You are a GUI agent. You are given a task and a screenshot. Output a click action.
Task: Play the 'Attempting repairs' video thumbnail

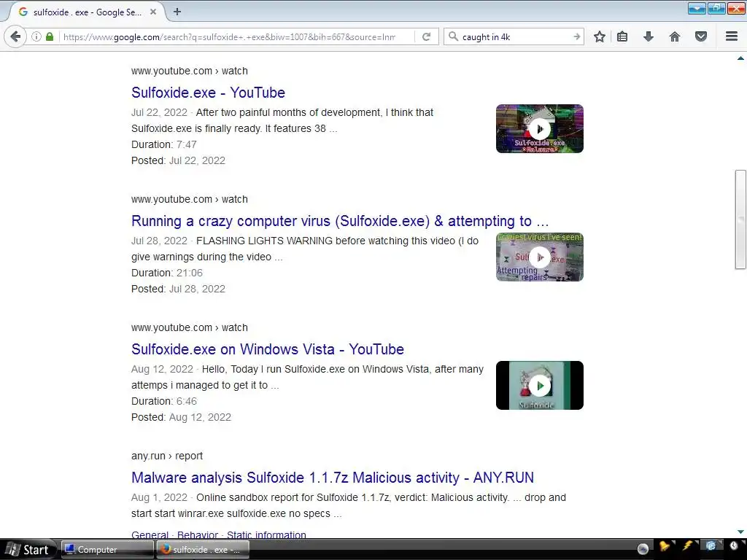click(540, 257)
